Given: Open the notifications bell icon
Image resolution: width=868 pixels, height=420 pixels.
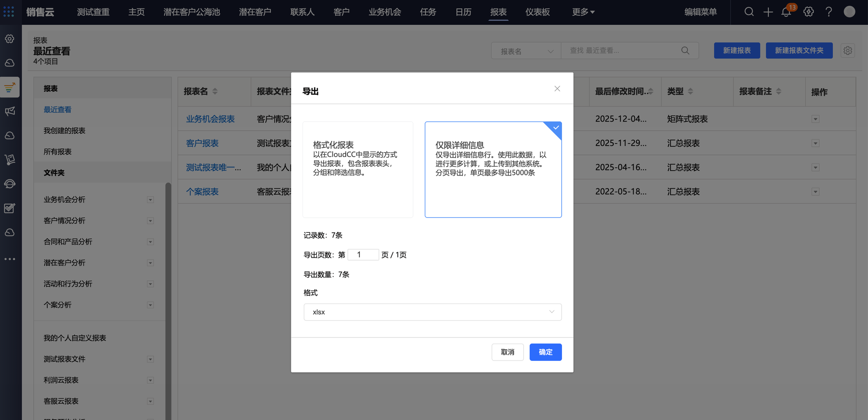Looking at the screenshot, I should (786, 12).
